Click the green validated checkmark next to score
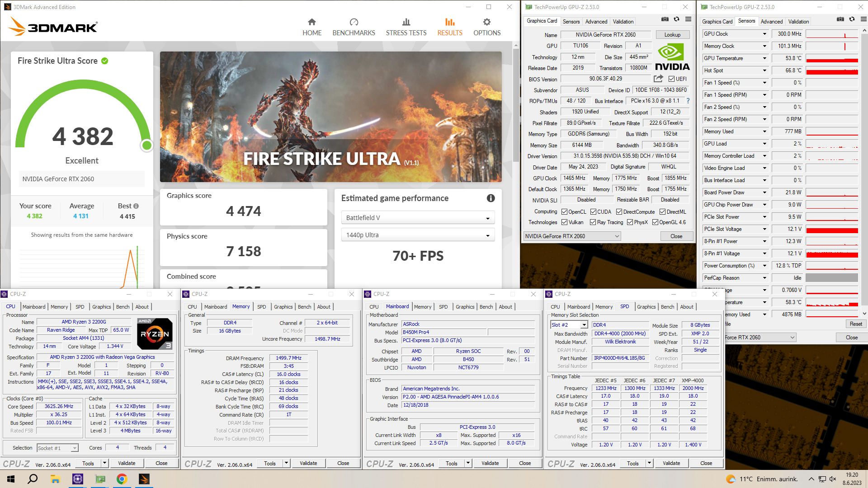The height and width of the screenshot is (488, 868). (x=104, y=61)
